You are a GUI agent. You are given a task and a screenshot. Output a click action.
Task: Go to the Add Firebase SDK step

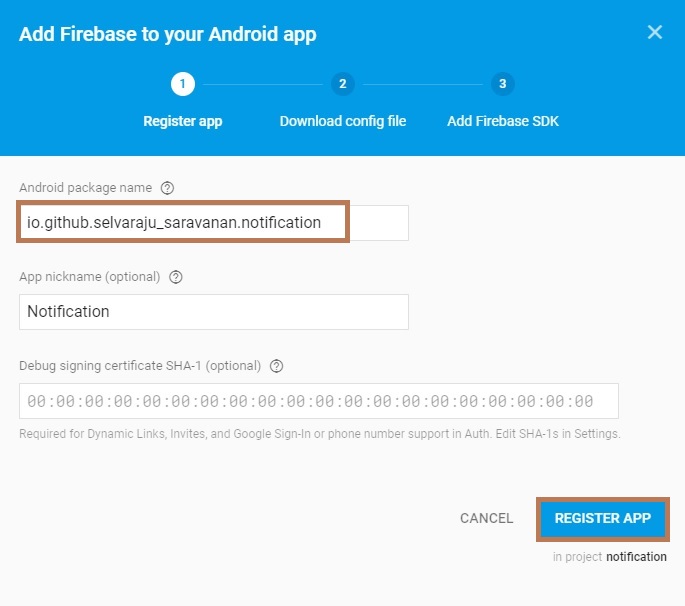[x=503, y=121]
